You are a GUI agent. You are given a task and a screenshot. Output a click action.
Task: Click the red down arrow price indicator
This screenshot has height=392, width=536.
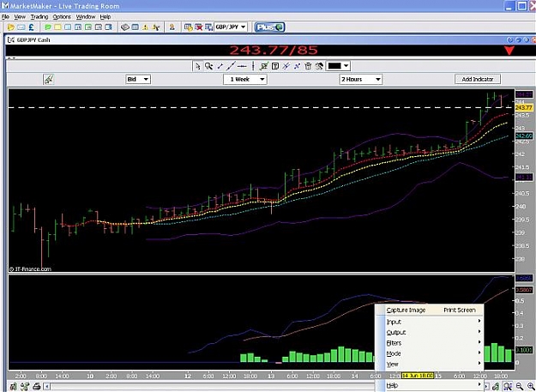pos(509,51)
